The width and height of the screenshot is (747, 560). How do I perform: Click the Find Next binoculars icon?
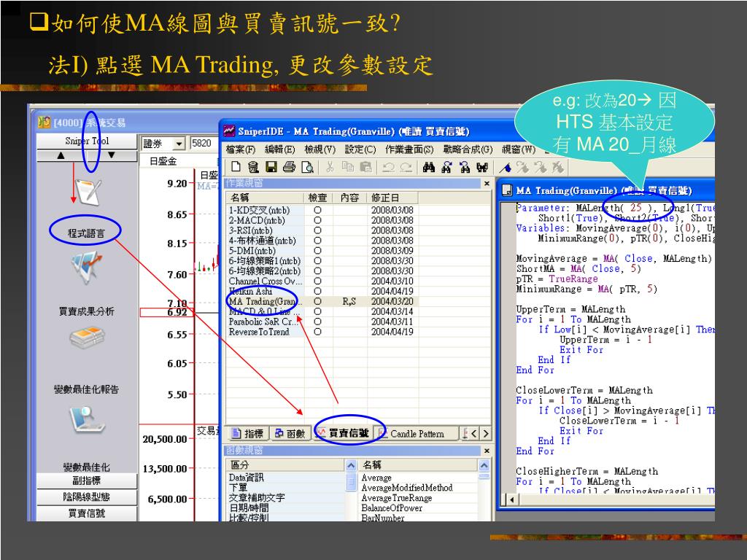click(446, 167)
